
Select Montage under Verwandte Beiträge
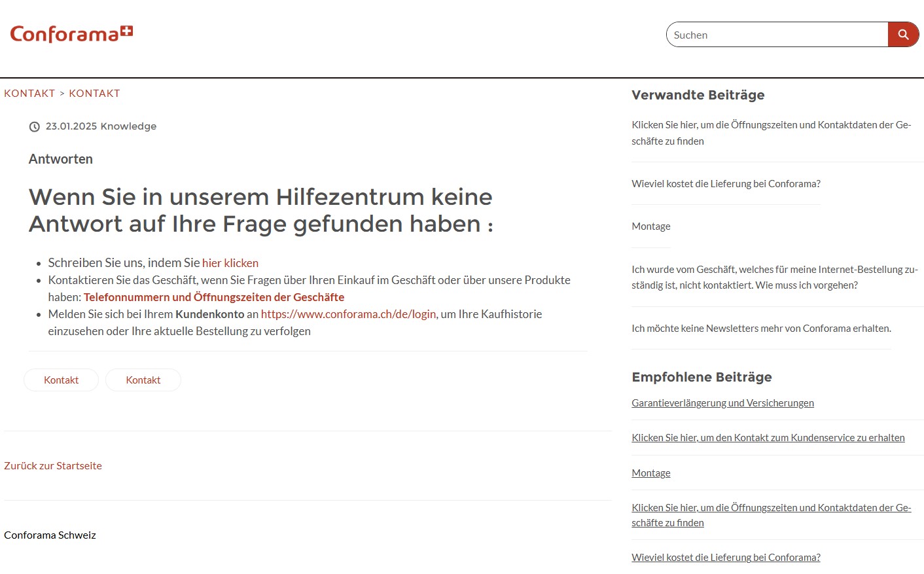coord(650,226)
